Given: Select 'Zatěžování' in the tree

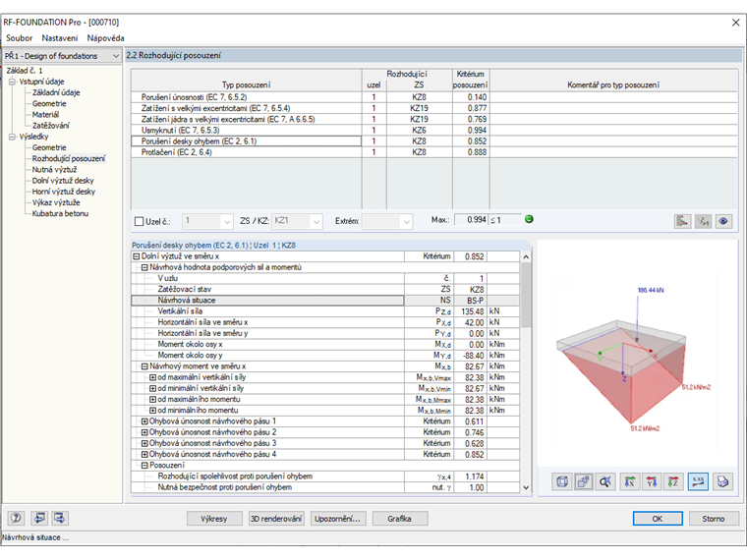Looking at the screenshot, I should click(x=50, y=126).
